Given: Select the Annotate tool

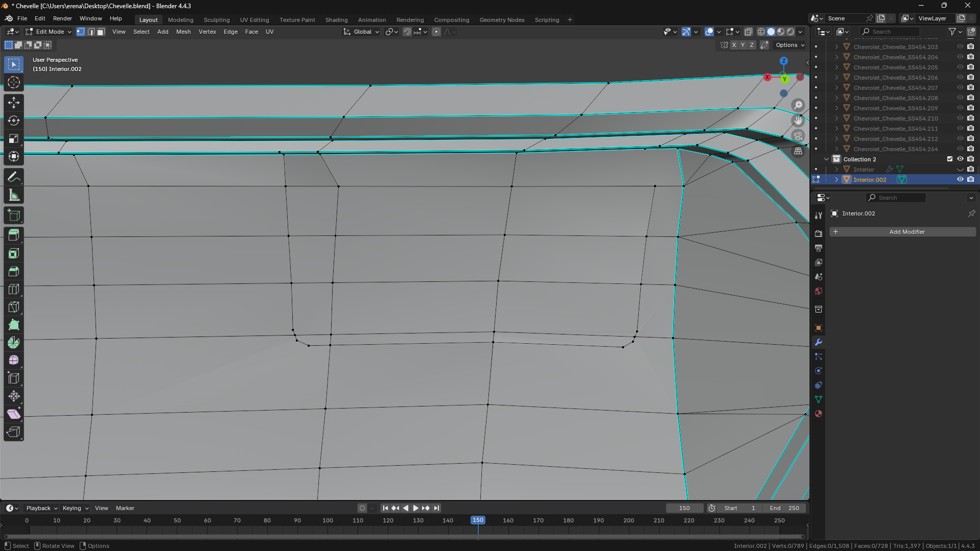Looking at the screenshot, I should click(14, 177).
